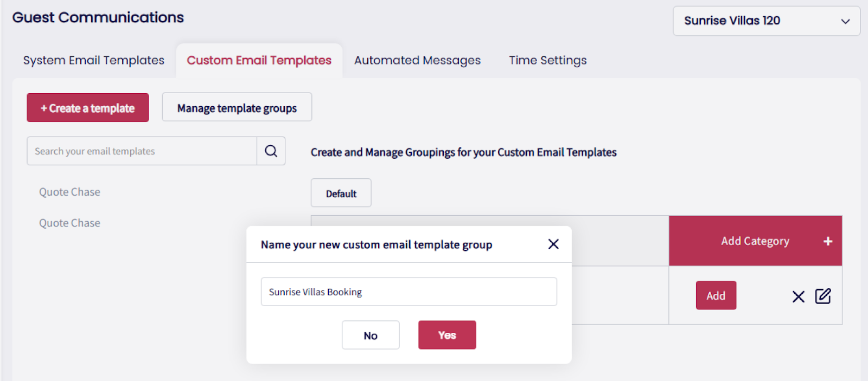Focus the template group name input
Image resolution: width=868 pixels, height=381 pixels.
pos(409,292)
